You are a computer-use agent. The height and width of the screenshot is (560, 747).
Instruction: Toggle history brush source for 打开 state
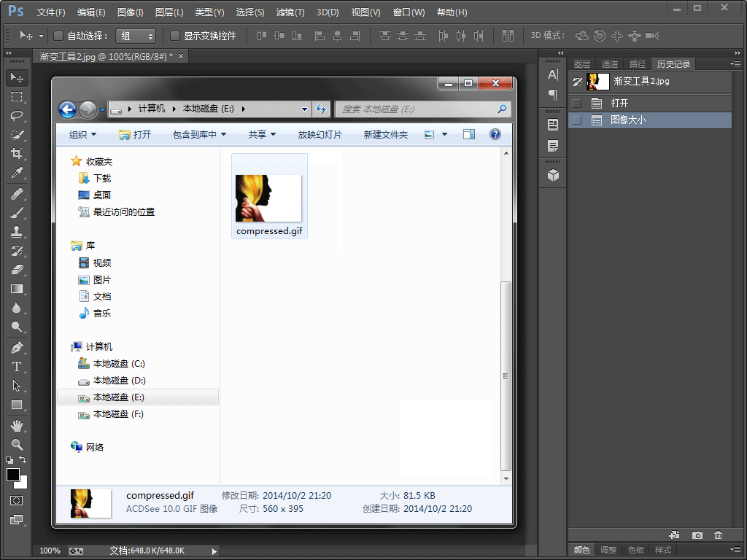[577, 103]
